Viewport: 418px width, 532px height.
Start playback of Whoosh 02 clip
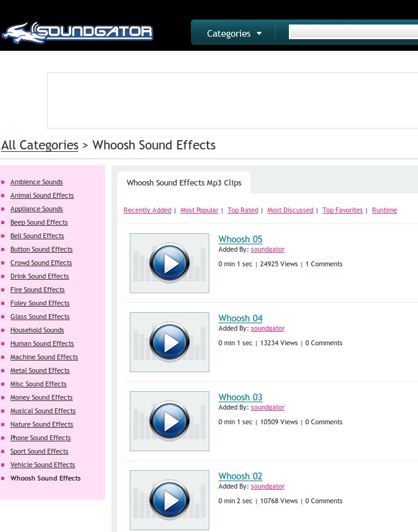click(x=170, y=500)
